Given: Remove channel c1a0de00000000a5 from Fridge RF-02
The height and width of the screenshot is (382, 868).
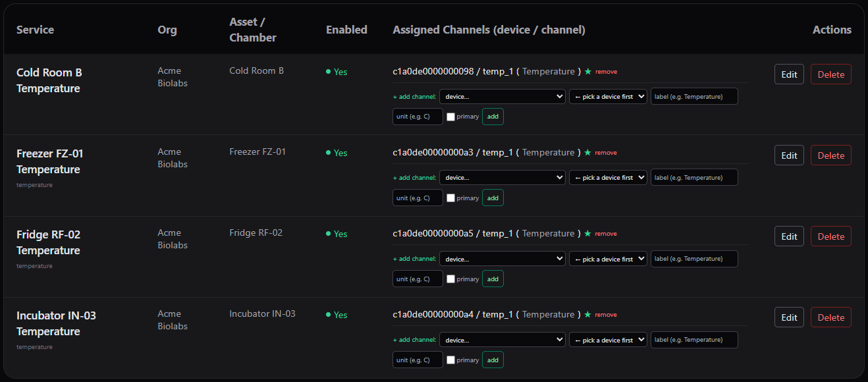Looking at the screenshot, I should (606, 234).
